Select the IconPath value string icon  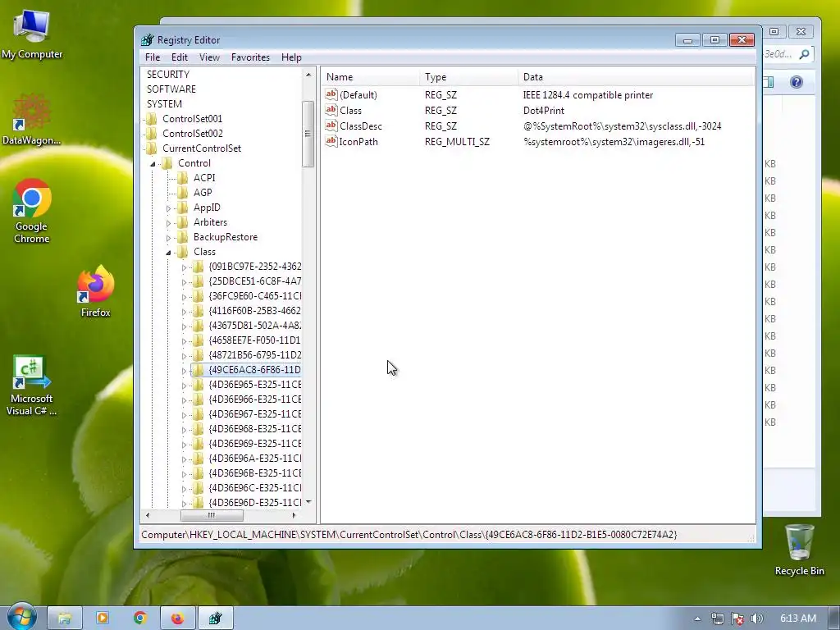pos(331,141)
